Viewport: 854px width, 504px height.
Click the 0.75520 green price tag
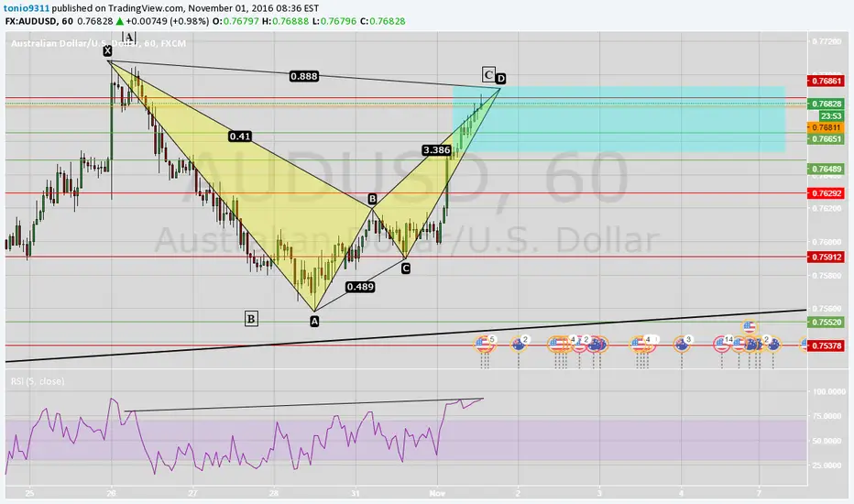(827, 322)
